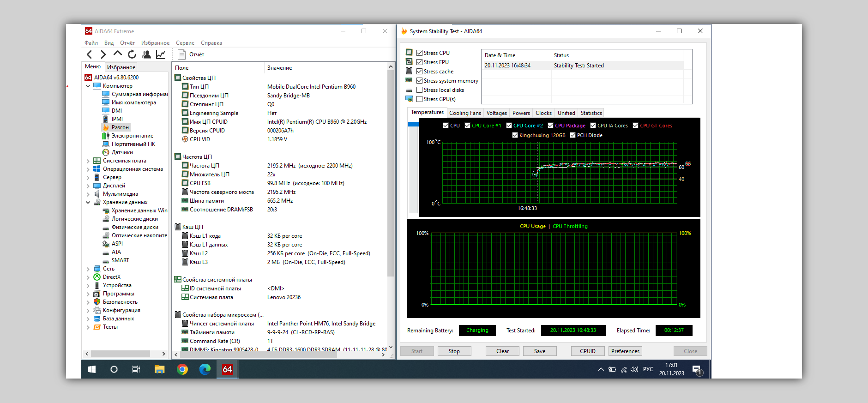Open the Файл menu

pos(91,43)
